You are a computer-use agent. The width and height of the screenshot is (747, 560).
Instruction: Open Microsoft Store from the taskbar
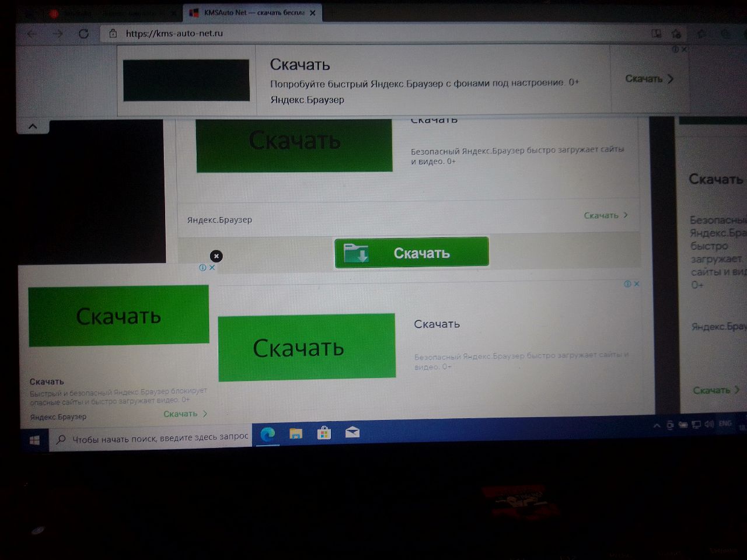pyautogui.click(x=324, y=433)
